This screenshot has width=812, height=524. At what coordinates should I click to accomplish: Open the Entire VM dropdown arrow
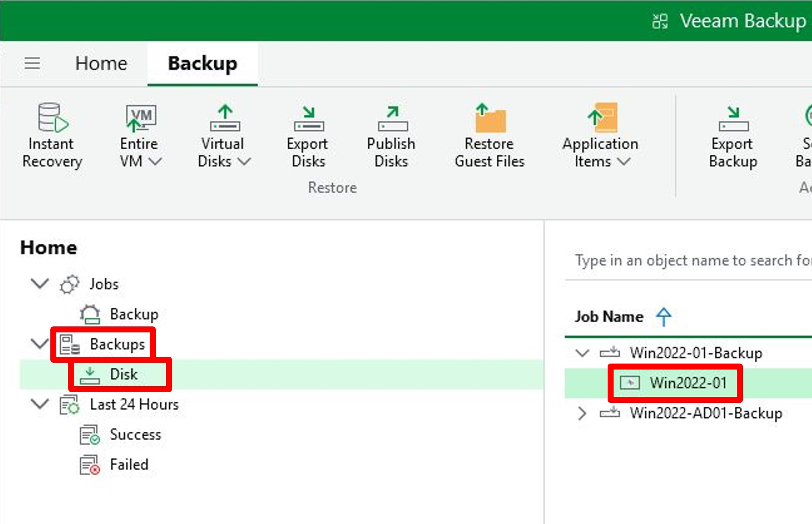pos(156,162)
